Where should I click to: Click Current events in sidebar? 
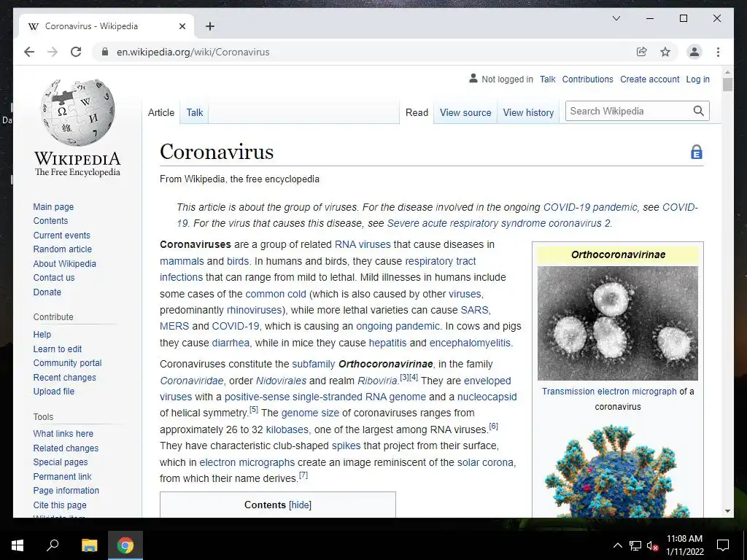coord(61,236)
